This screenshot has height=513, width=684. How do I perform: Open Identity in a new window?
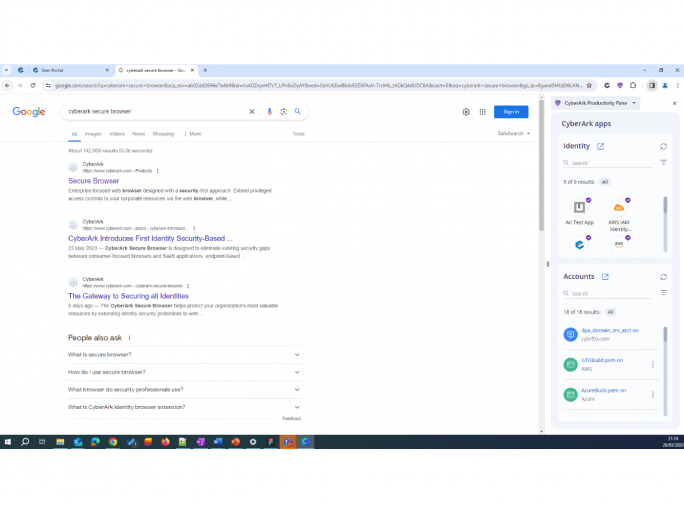coord(600,146)
